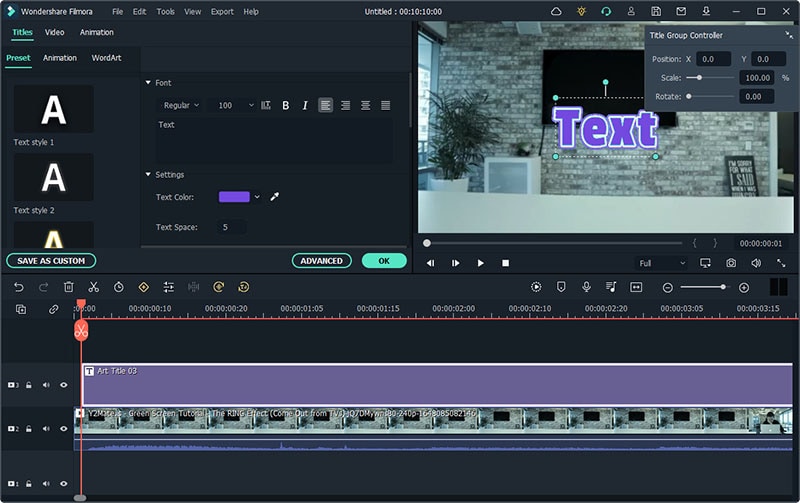
Task: Click the SAVE AS CUSTOM button
Action: [x=51, y=261]
